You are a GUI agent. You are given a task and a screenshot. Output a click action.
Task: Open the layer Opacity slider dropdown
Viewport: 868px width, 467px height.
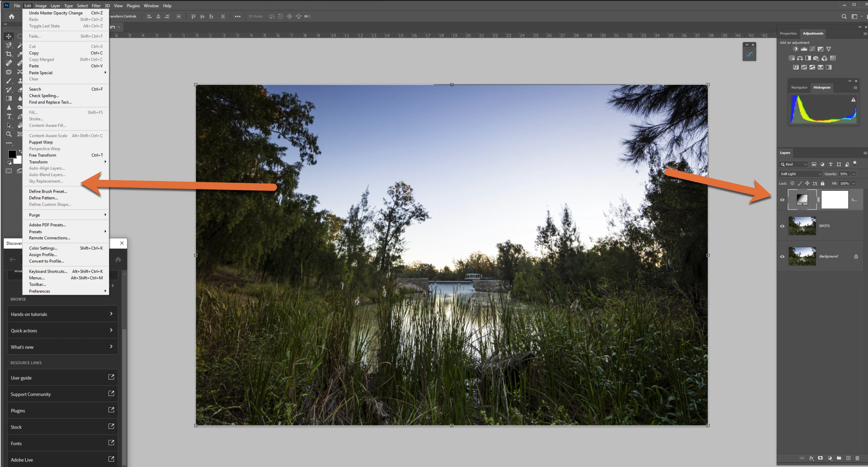[x=854, y=174]
